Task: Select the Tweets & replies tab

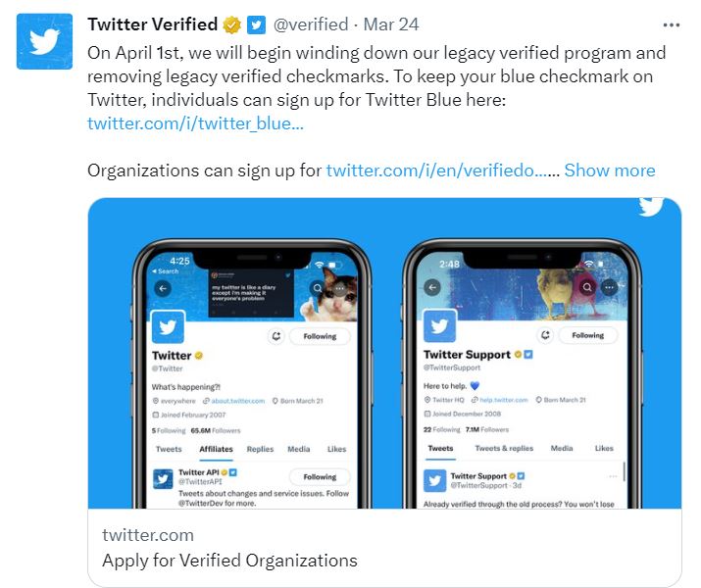Action: [504, 449]
